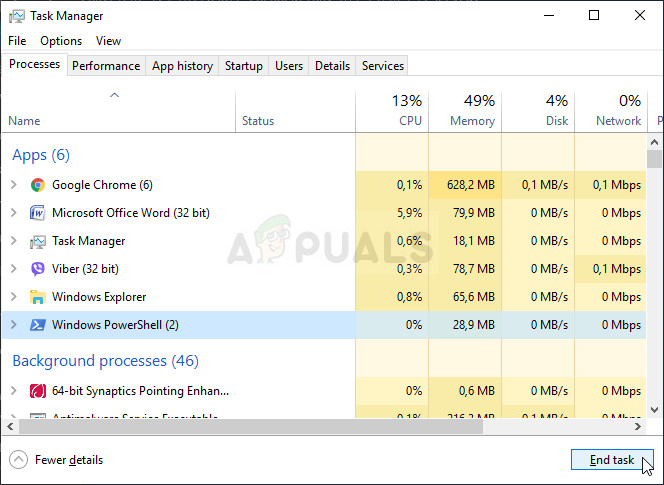The width and height of the screenshot is (664, 485).
Task: Open the Startup tab
Action: point(244,66)
